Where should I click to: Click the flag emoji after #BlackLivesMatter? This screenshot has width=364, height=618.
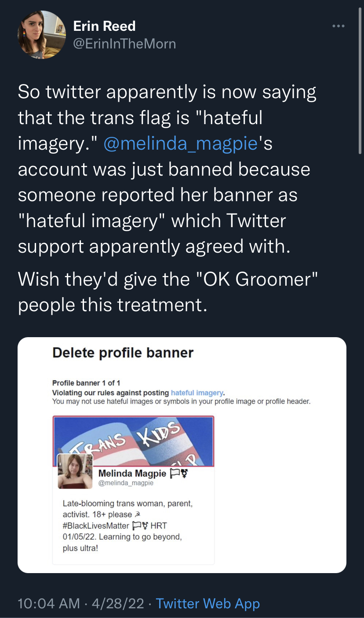136,526
